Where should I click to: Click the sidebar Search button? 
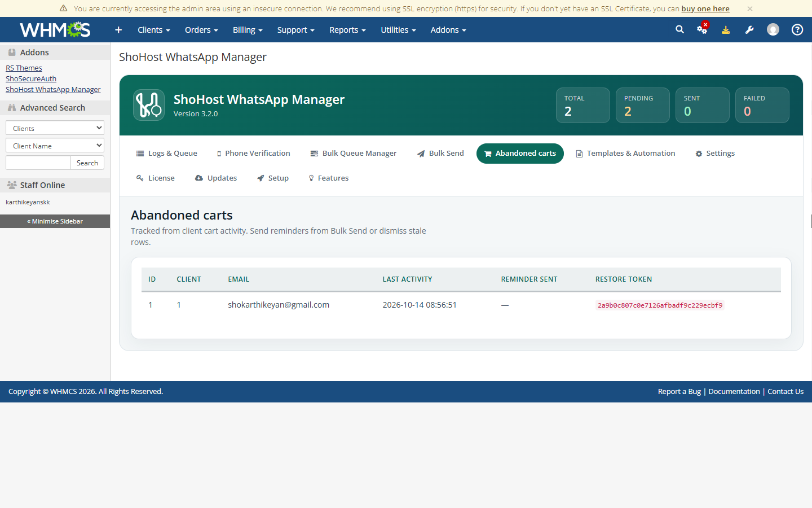point(87,163)
